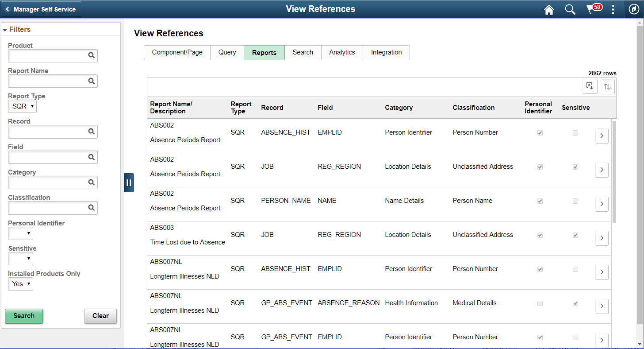Click the global Search magnifying glass icon
Viewport: 644px width, 349px height.
pyautogui.click(x=570, y=9)
